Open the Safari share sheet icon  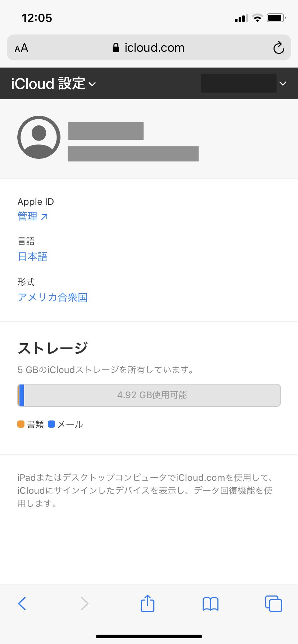(x=148, y=603)
